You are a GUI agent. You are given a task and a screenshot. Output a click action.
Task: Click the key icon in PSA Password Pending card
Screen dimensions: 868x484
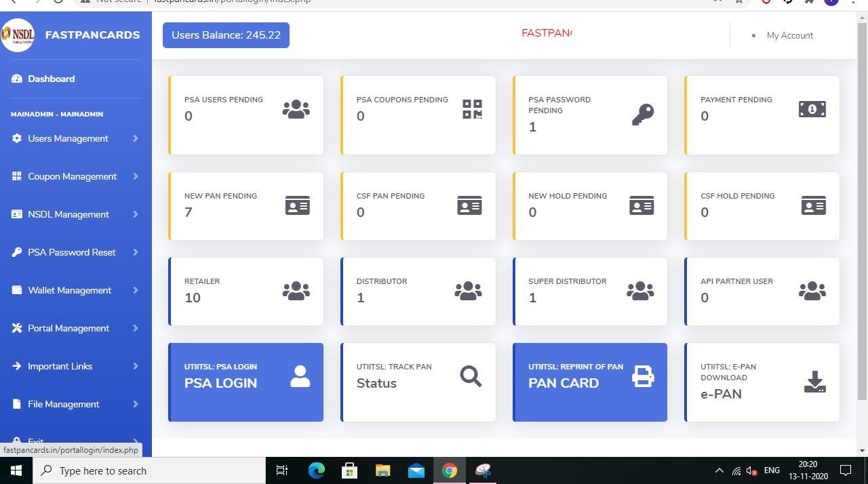[642, 115]
